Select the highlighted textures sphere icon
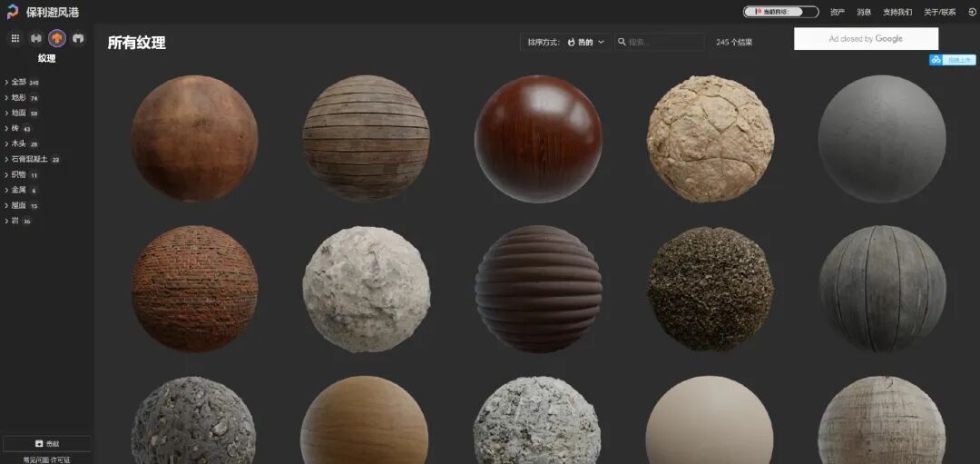The width and height of the screenshot is (980, 464). tap(57, 38)
